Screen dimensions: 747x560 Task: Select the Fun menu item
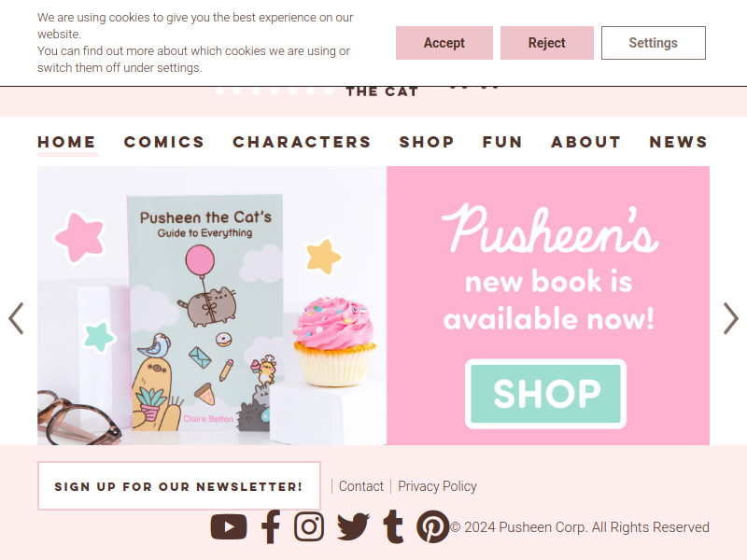[x=502, y=142]
